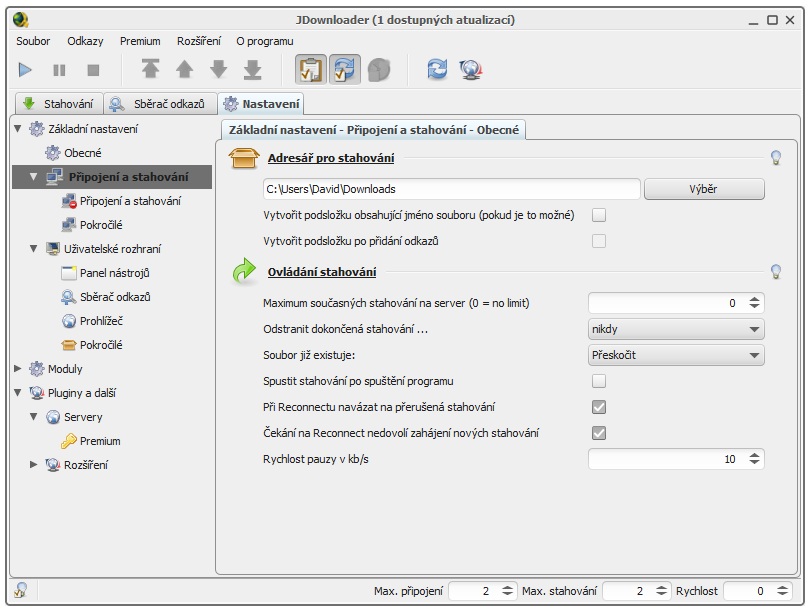Click the Adresář pro stahování heading

pyautogui.click(x=331, y=158)
